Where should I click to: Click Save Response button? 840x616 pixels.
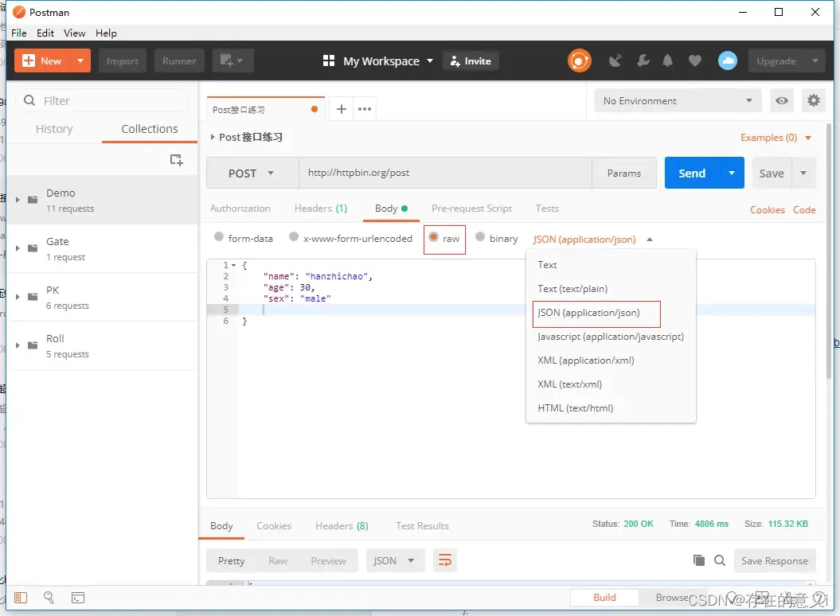(x=775, y=560)
